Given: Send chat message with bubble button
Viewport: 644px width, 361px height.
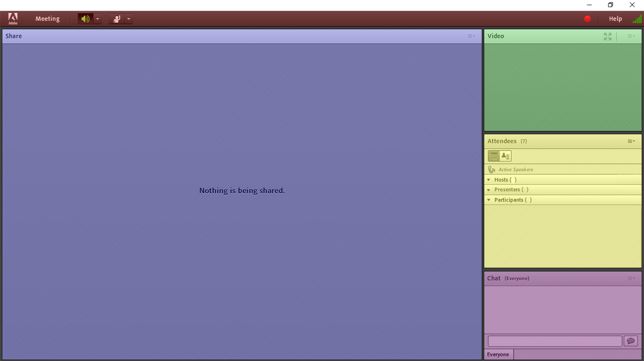Looking at the screenshot, I should click(x=630, y=341).
